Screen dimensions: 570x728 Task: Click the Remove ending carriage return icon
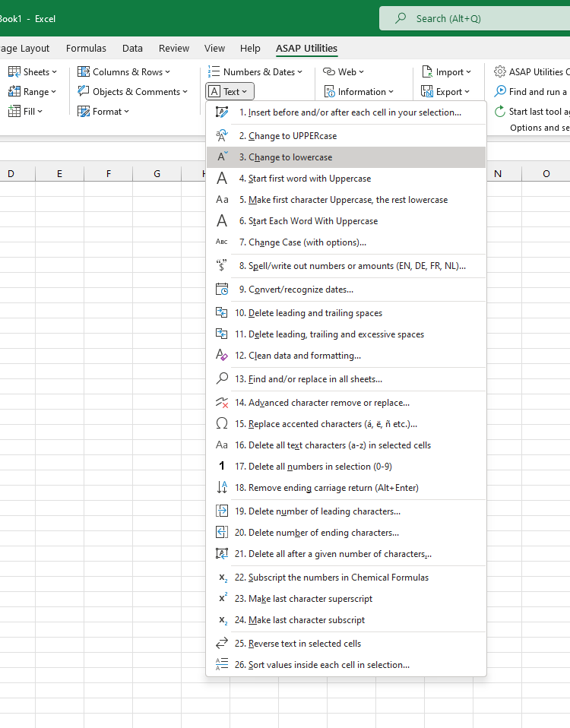coord(222,488)
